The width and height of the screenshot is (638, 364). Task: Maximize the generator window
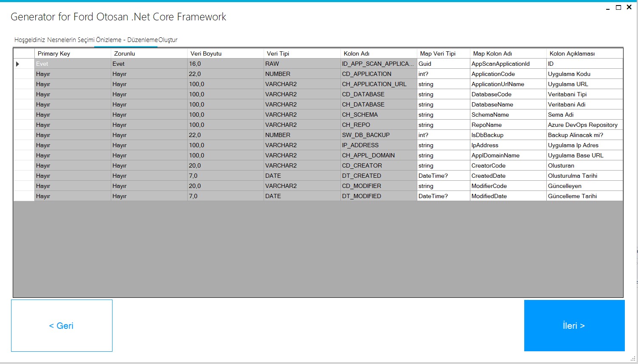click(x=618, y=7)
